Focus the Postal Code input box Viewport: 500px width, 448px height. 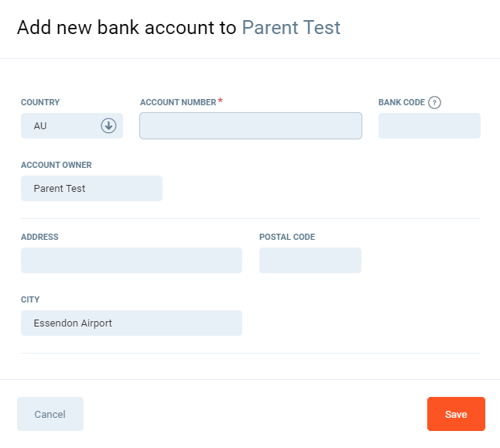[310, 260]
